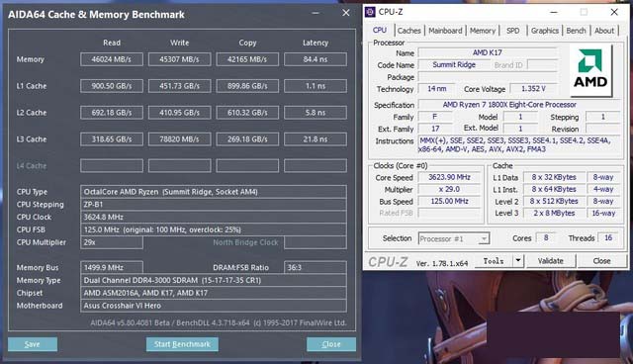Screen dimensions: 633x364
Task: Click the Close button in AIDA64 window
Action: point(331,344)
